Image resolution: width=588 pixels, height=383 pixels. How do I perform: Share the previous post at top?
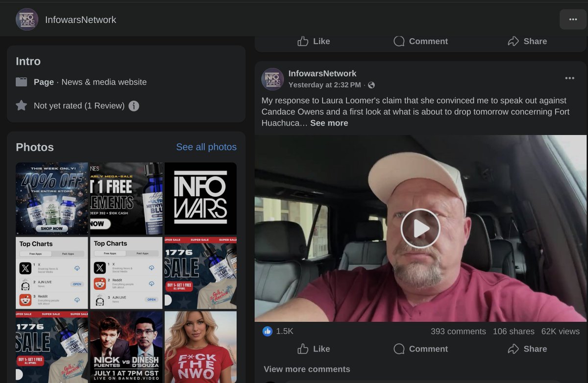click(527, 41)
